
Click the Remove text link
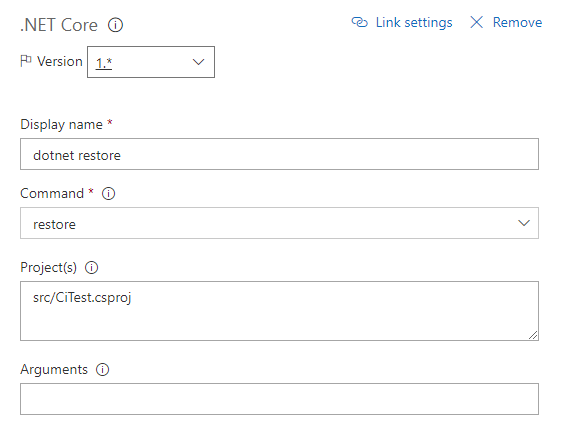tap(517, 23)
